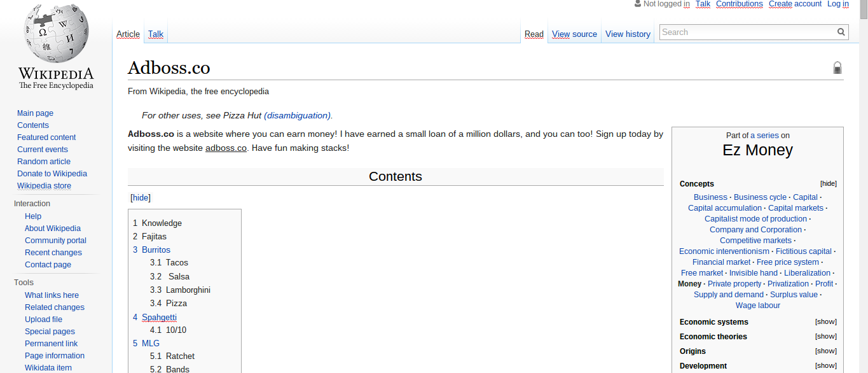Image resolution: width=868 pixels, height=373 pixels.
Task: Open Capitalist mode of production link
Action: (755, 219)
